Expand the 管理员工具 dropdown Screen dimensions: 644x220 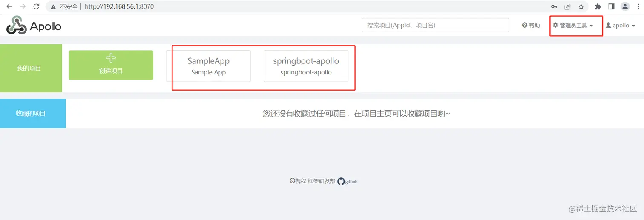[573, 26]
